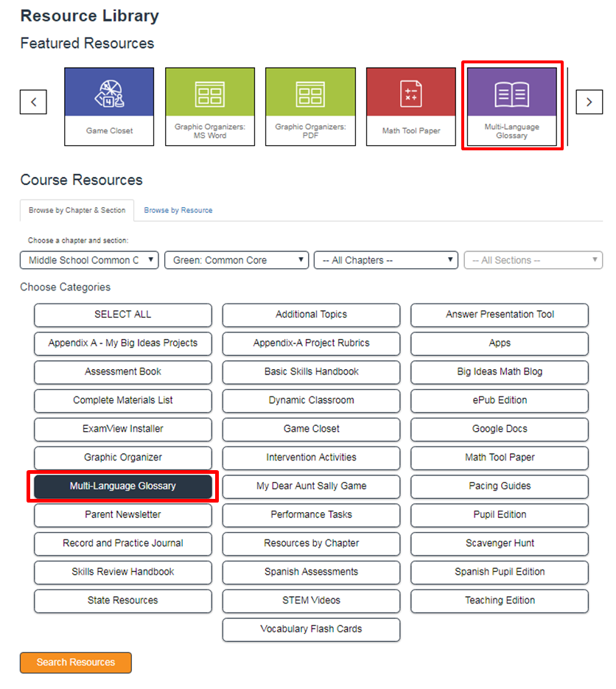The width and height of the screenshot is (616, 689).
Task: Select the Browse by Chapter & Section tab
Action: [x=77, y=211]
